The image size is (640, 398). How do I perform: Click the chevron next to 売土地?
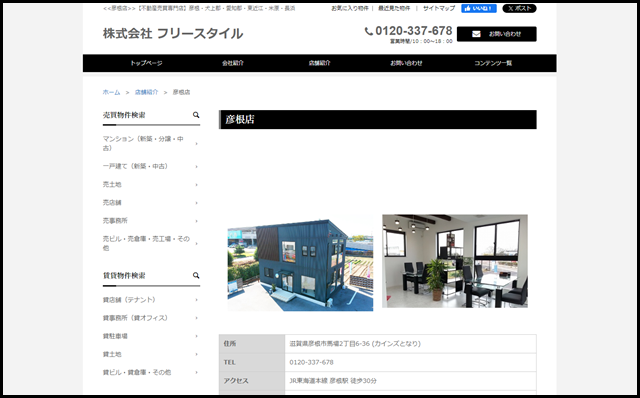(196, 185)
